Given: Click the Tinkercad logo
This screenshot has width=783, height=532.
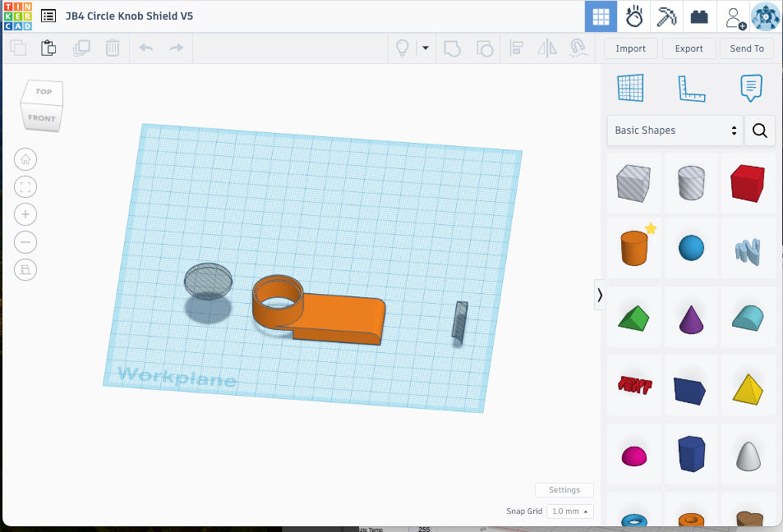Looking at the screenshot, I should pyautogui.click(x=17, y=16).
